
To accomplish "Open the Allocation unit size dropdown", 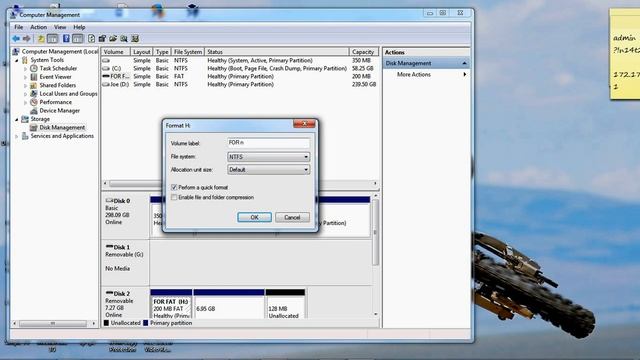I will click(268, 170).
